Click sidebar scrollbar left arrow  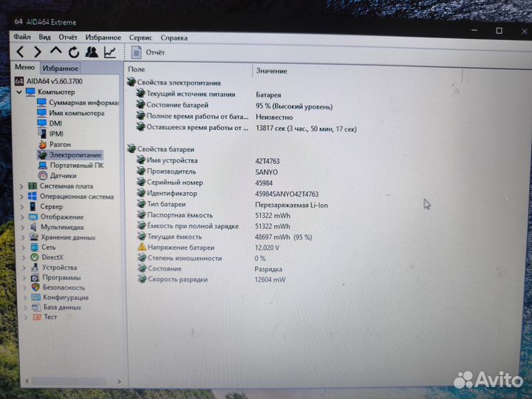(x=27, y=381)
